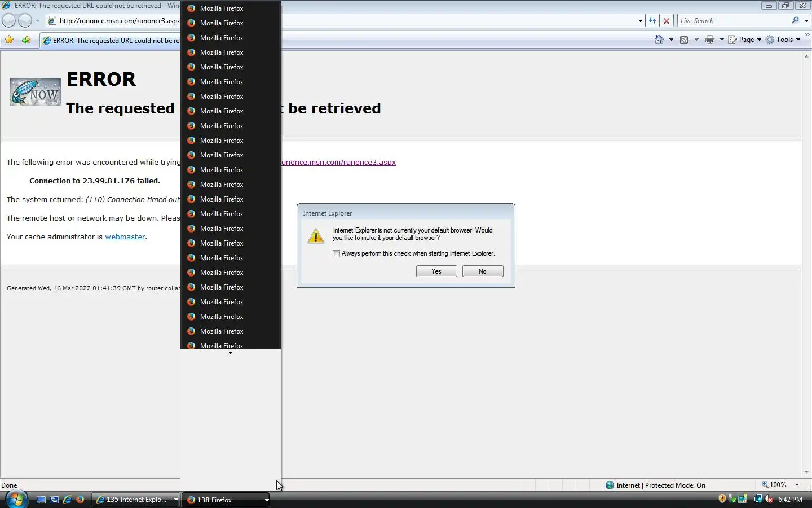Open the Page menu
812x508 pixels.
pyautogui.click(x=744, y=40)
